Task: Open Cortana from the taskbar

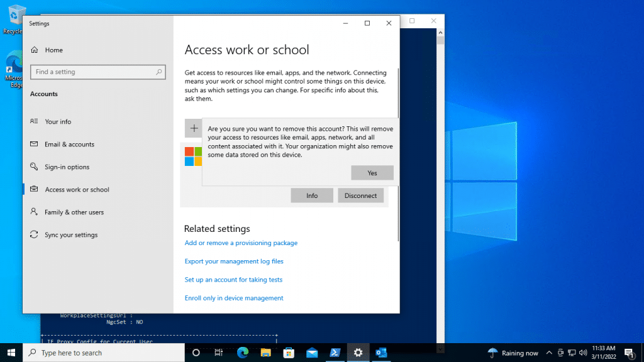Action: (x=196, y=353)
